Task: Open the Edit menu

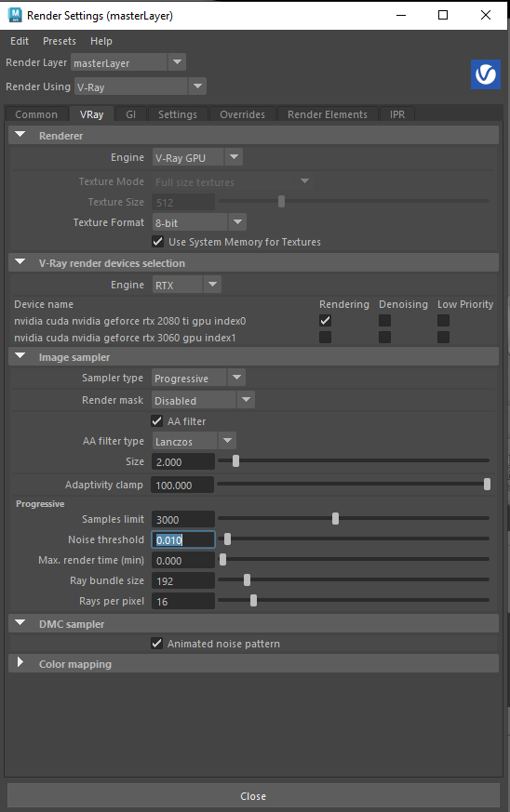Action: tap(20, 41)
